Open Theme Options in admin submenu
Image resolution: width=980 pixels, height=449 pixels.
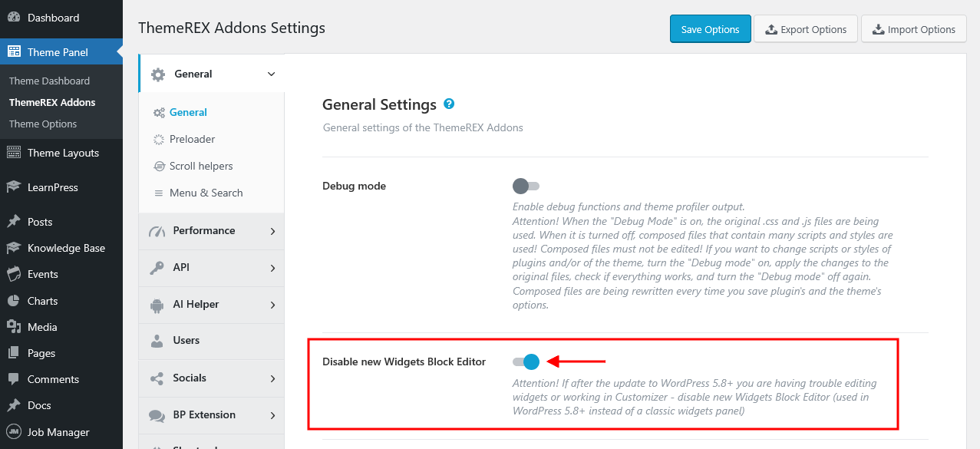(43, 124)
